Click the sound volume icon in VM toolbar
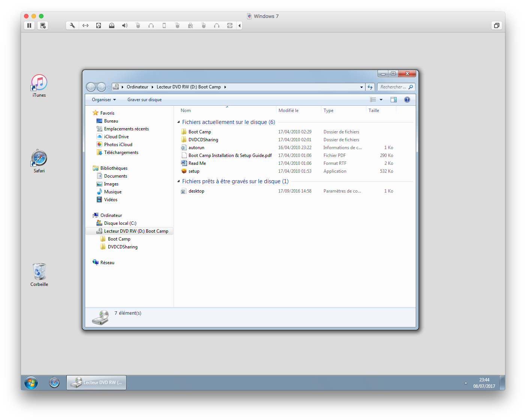Viewport: 526px width, 420px height. [125, 25]
